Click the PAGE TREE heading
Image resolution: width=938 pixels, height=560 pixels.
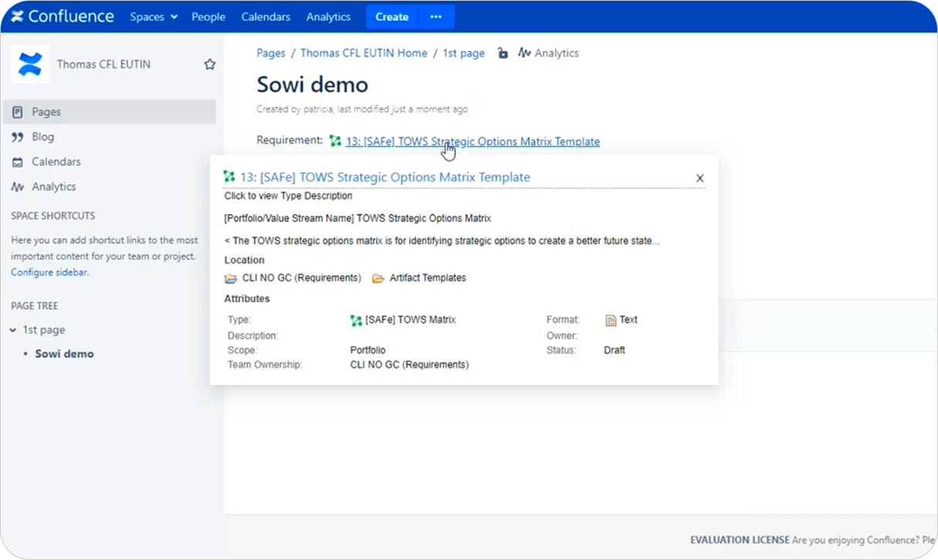[x=35, y=306]
